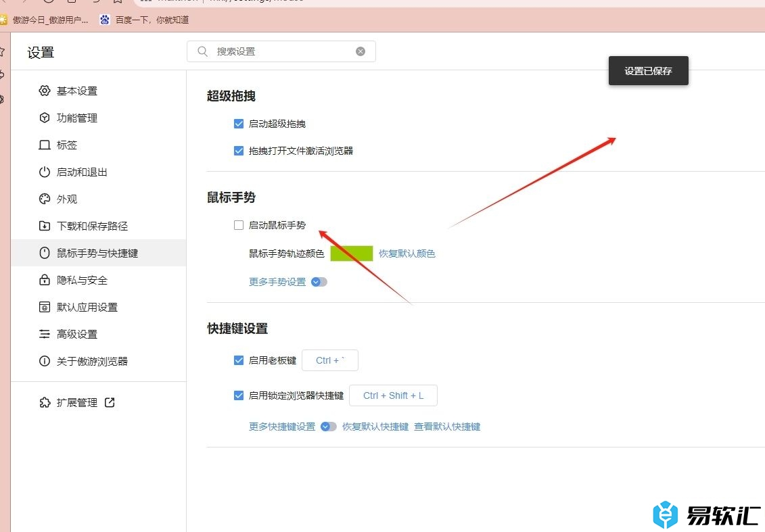The image size is (765, 532).
Task: Click the puzzle icon for 扩展管理
Action: pyautogui.click(x=45, y=402)
